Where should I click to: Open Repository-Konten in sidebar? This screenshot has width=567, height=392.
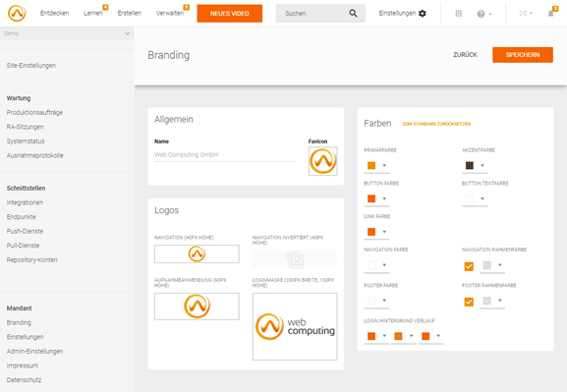pyautogui.click(x=32, y=260)
